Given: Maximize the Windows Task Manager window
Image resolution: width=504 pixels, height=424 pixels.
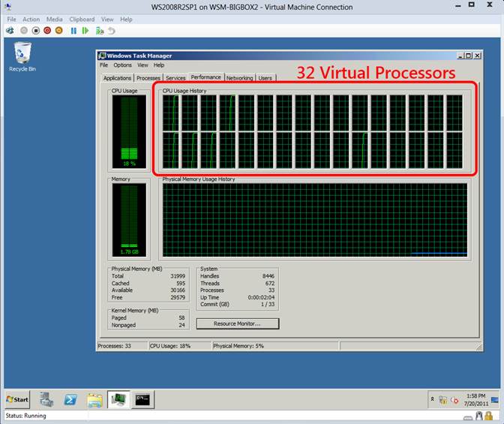Looking at the screenshot, I should click(469, 56).
